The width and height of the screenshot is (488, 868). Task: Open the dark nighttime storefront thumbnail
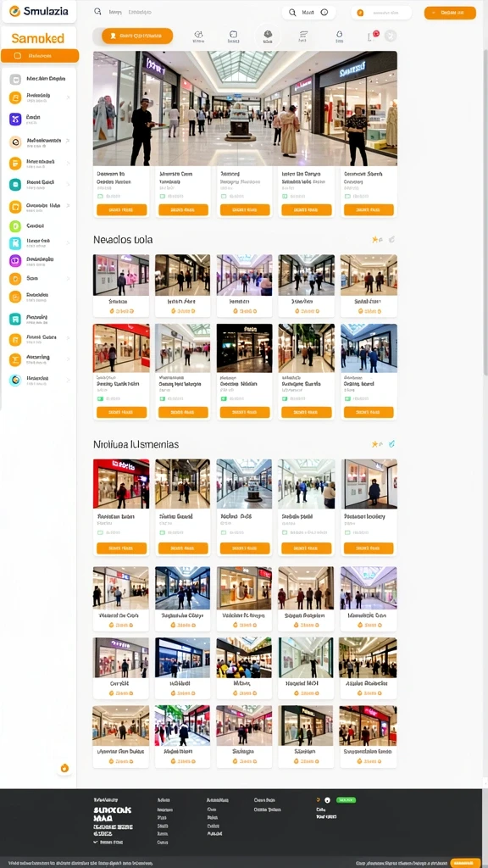pos(244,348)
